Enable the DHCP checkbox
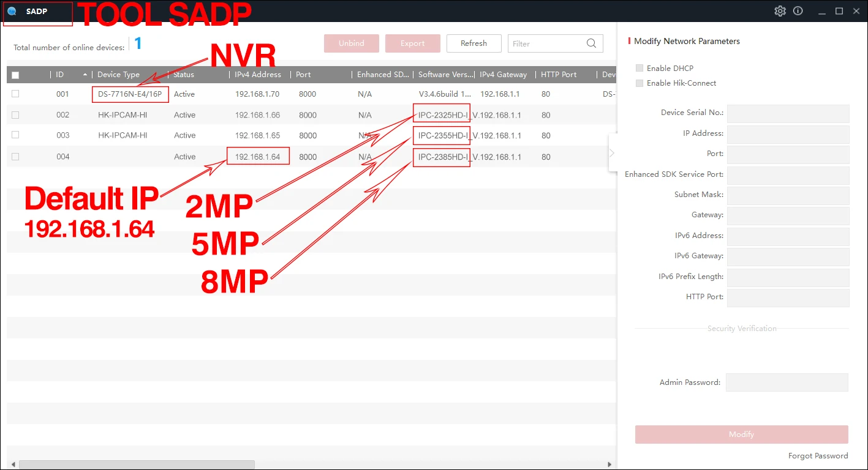 tap(640, 68)
